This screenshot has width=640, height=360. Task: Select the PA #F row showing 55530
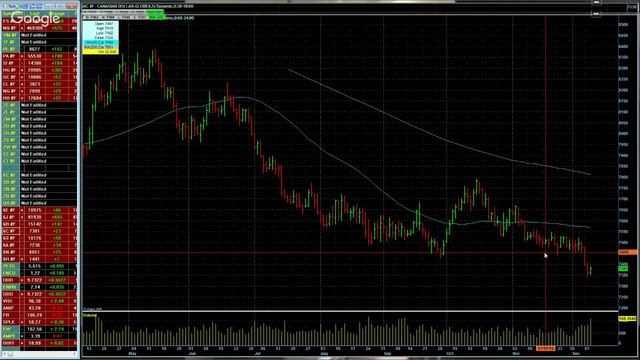tap(39, 56)
